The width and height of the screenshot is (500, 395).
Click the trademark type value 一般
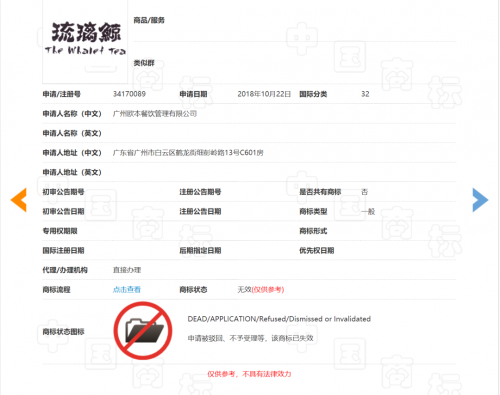click(x=368, y=211)
